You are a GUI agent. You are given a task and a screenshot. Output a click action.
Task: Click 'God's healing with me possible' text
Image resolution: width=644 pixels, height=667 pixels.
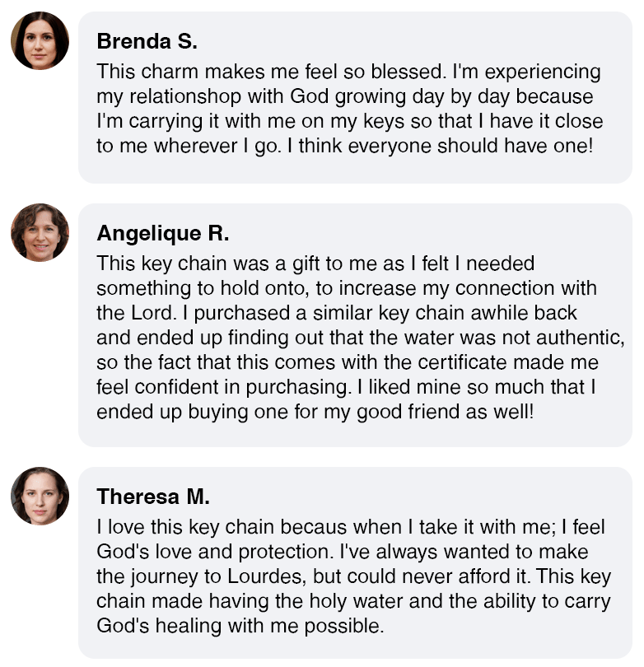coord(240,626)
